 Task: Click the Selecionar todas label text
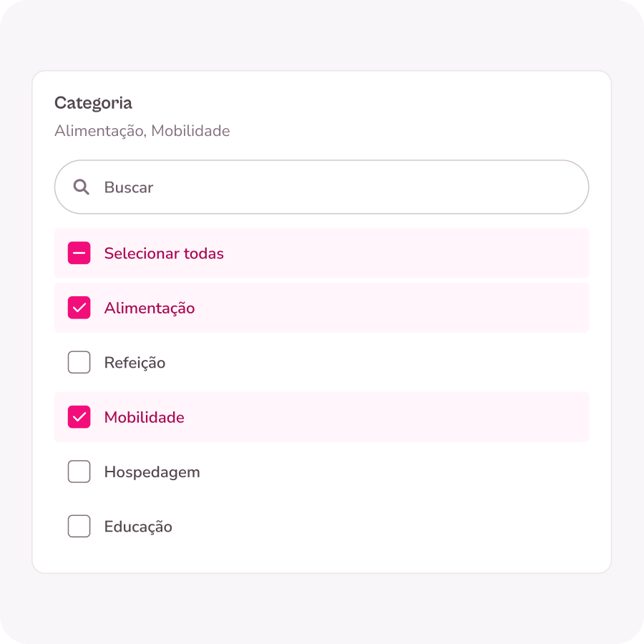pyautogui.click(x=164, y=253)
